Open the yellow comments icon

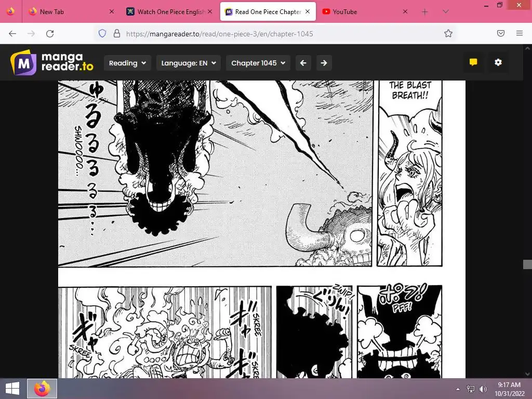(473, 62)
